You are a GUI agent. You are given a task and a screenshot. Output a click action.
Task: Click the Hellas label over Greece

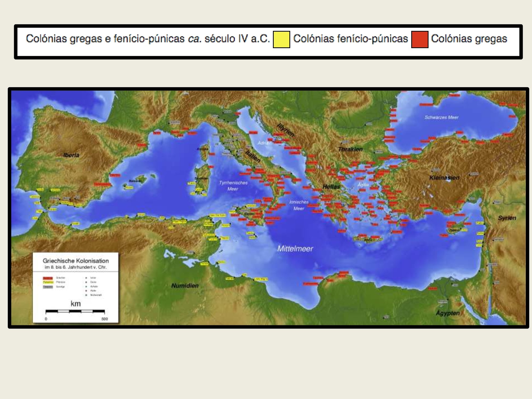tap(331, 187)
